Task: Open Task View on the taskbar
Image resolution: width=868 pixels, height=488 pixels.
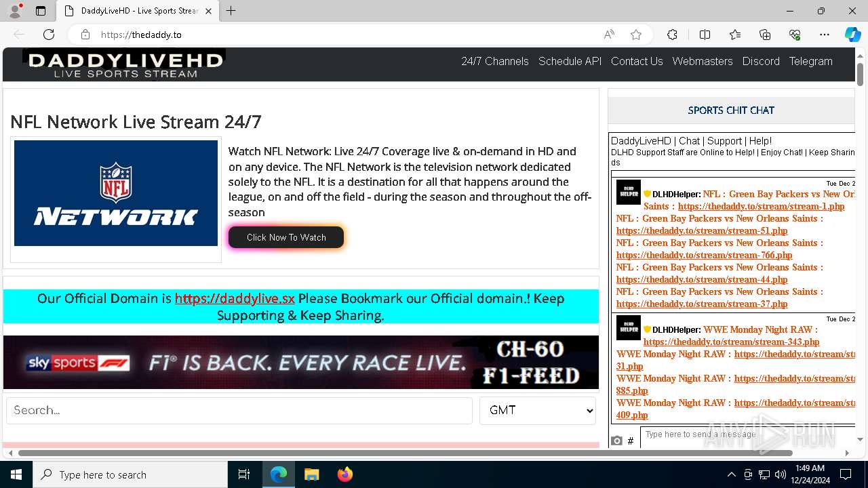Action: (x=244, y=474)
